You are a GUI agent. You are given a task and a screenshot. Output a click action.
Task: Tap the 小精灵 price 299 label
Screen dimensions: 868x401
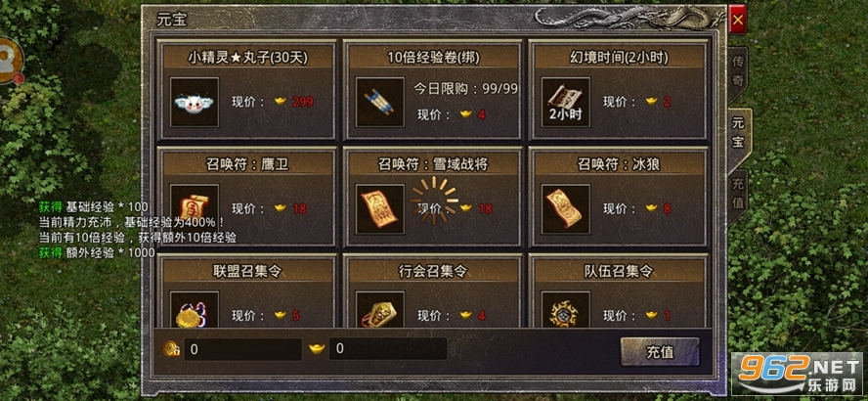(303, 102)
